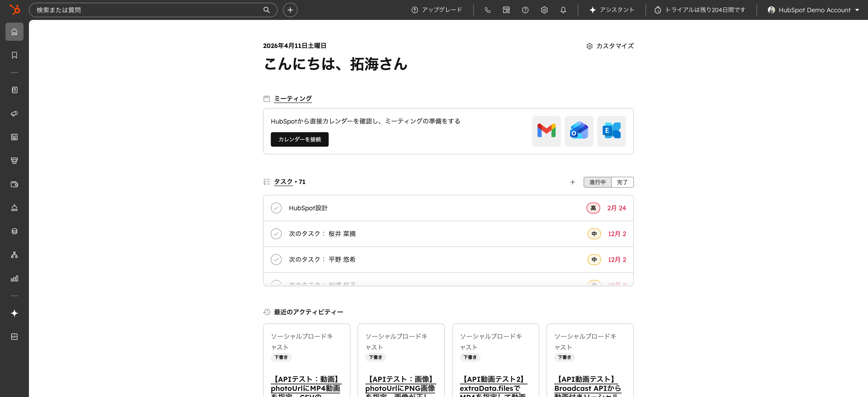Open the Marketing megaphone sidebar icon
The image size is (868, 397).
pyautogui.click(x=14, y=114)
